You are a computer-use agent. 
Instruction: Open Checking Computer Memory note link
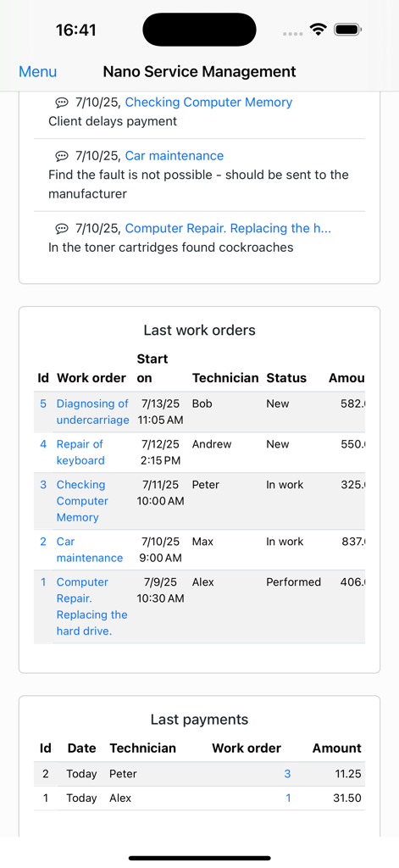pyautogui.click(x=208, y=103)
